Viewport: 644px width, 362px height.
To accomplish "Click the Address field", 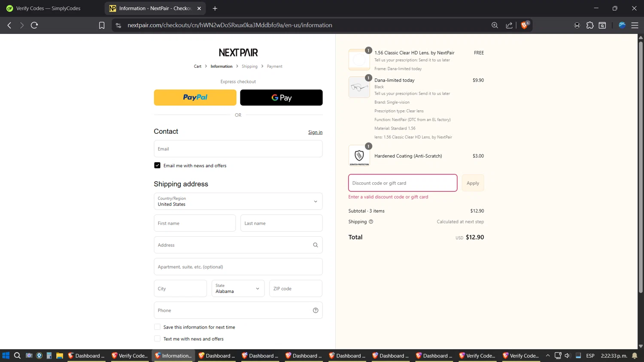I will point(238,245).
